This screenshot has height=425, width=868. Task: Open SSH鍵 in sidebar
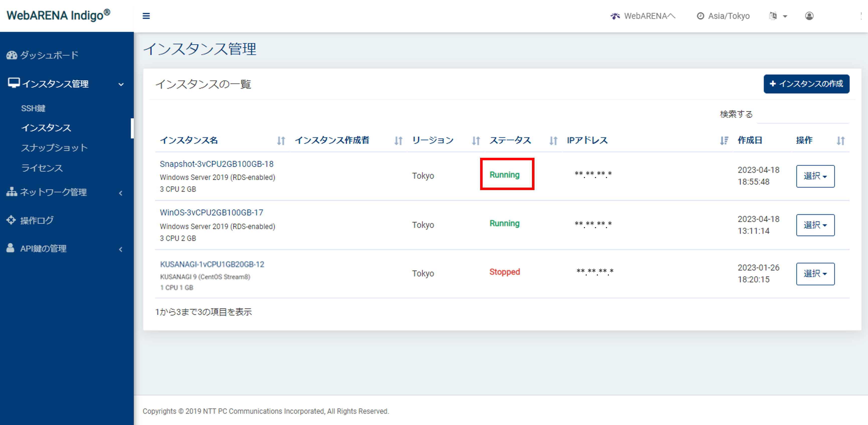33,108
